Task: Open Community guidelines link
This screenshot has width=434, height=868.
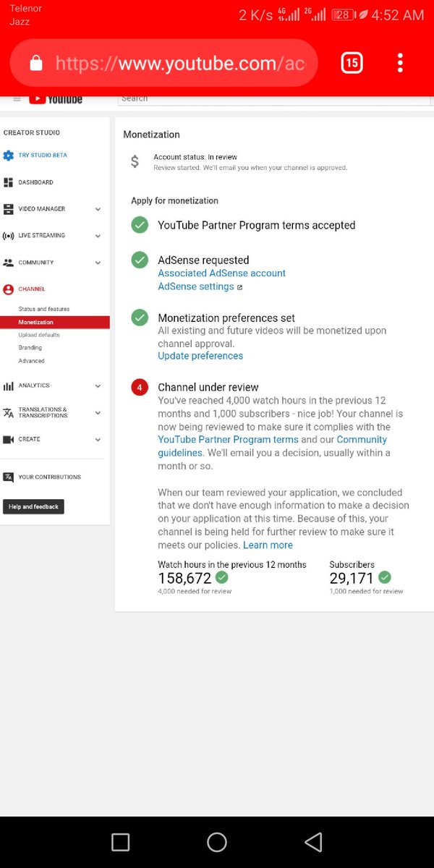Action: (x=273, y=446)
